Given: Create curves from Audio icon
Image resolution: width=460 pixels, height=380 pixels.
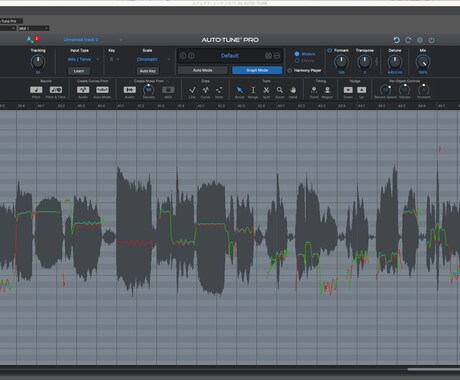Looking at the screenshot, I should pyautogui.click(x=83, y=90).
